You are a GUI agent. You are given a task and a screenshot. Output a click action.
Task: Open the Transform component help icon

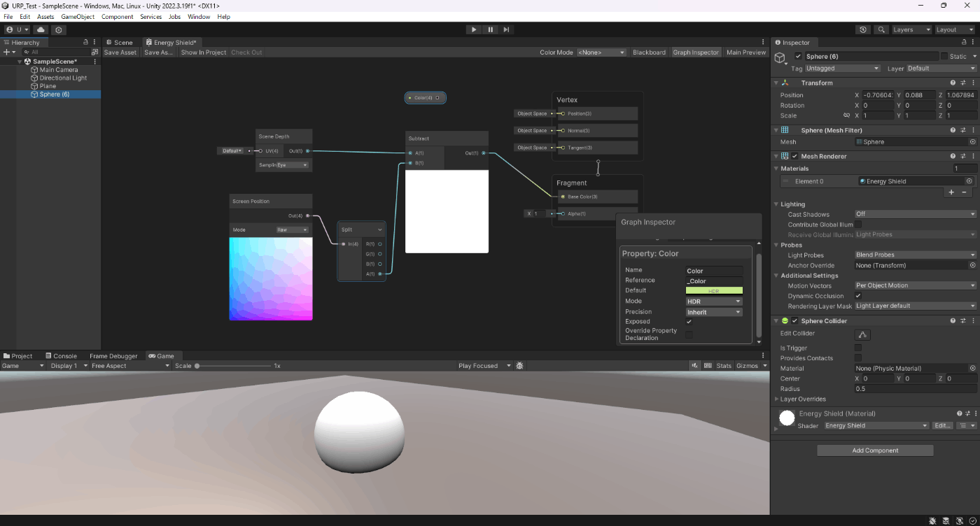coord(953,83)
